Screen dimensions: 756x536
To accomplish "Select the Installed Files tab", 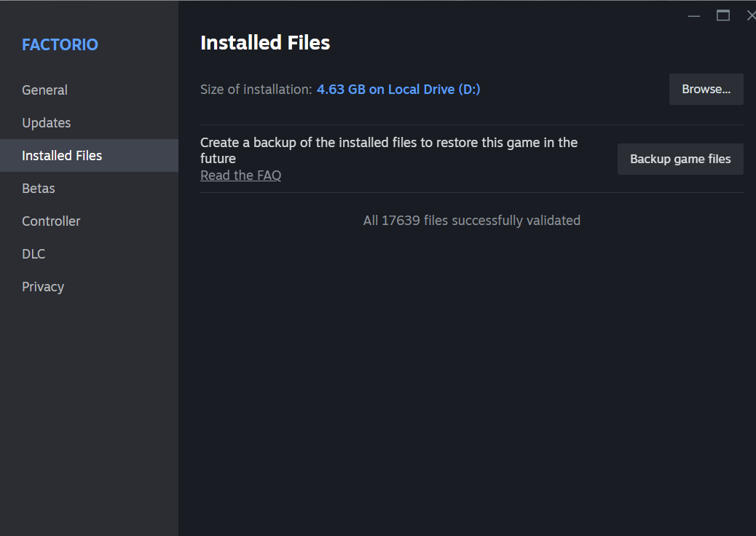I will coord(62,156).
